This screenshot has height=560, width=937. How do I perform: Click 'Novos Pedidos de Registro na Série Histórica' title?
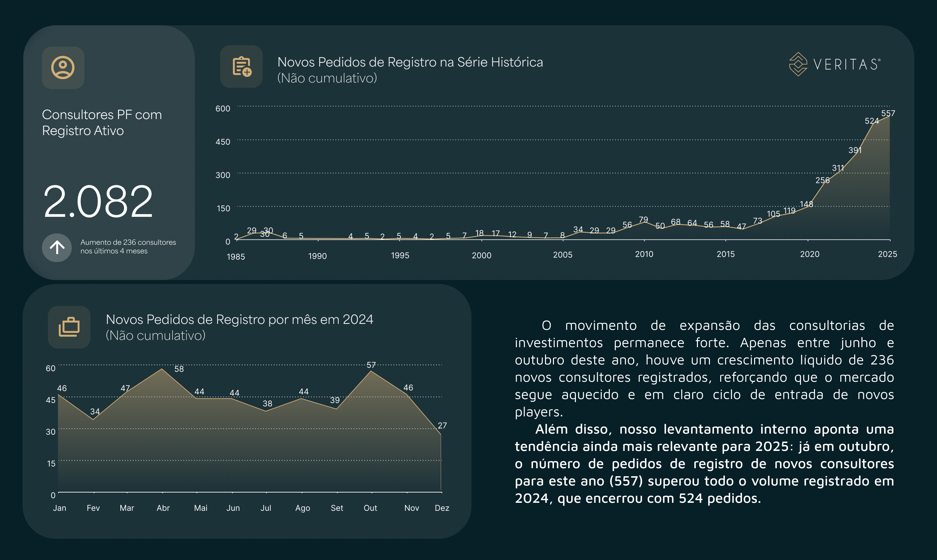point(410,62)
